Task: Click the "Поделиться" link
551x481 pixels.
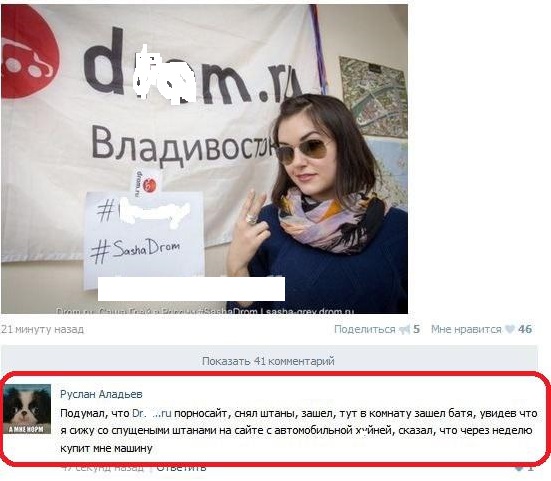Action: point(364,330)
